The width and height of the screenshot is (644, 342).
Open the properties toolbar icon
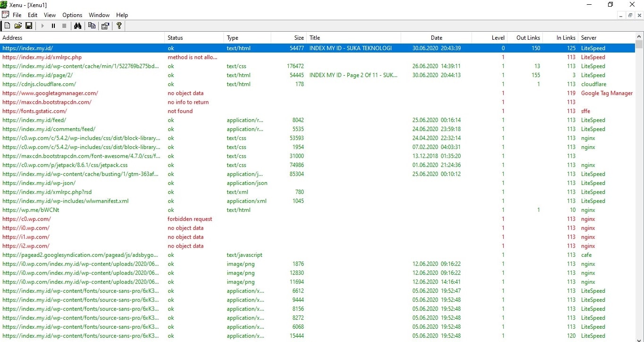tap(105, 26)
